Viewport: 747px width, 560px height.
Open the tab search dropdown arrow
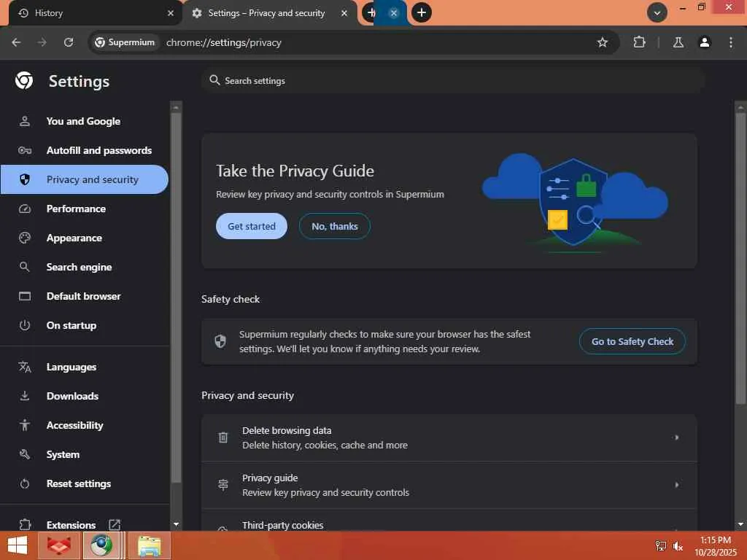click(657, 13)
